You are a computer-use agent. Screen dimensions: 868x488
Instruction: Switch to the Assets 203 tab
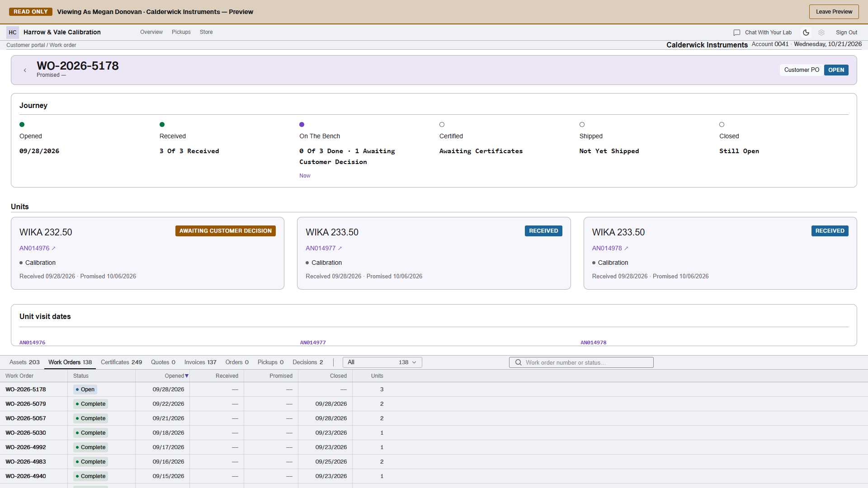24,362
